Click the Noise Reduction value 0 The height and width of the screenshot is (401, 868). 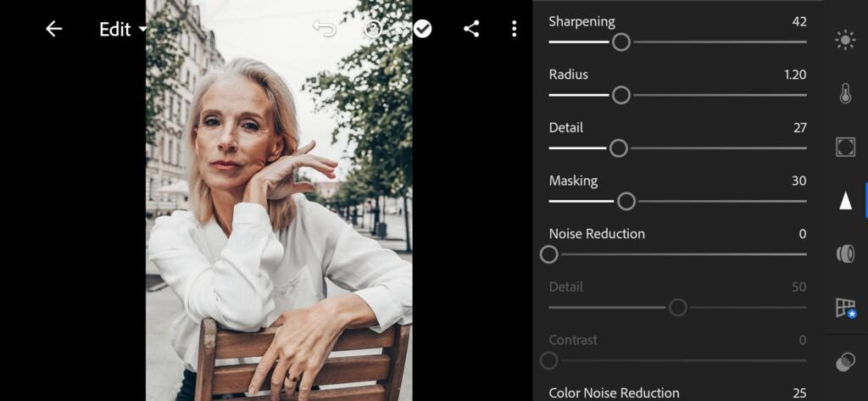pyautogui.click(x=803, y=234)
